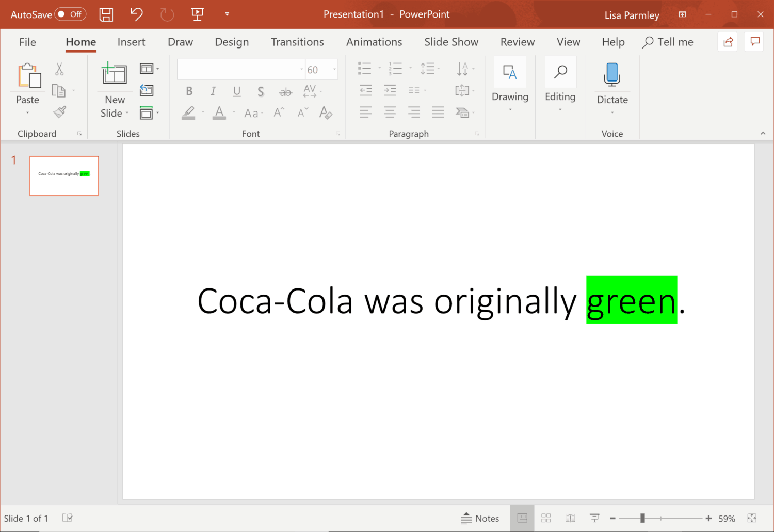
Task: Switch to the Insert tab
Action: pos(131,42)
